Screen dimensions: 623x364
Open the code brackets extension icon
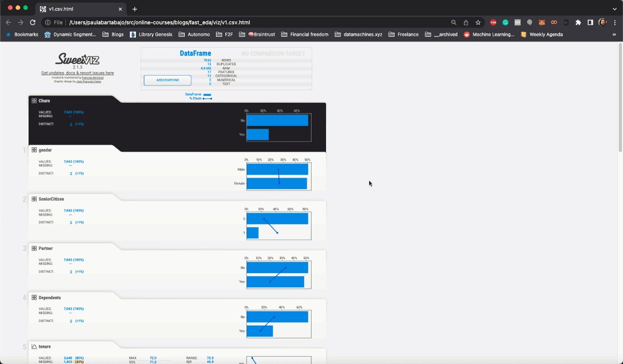click(518, 22)
